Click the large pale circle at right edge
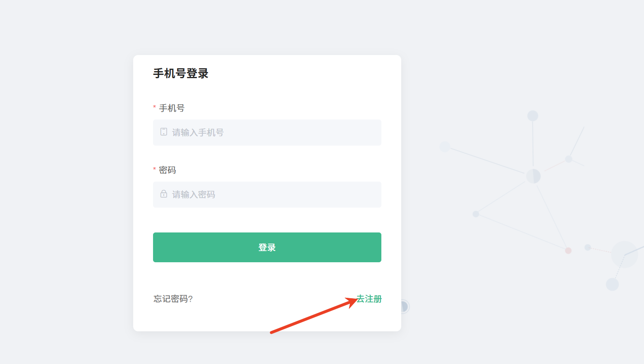The width and height of the screenshot is (644, 364). pos(625,254)
